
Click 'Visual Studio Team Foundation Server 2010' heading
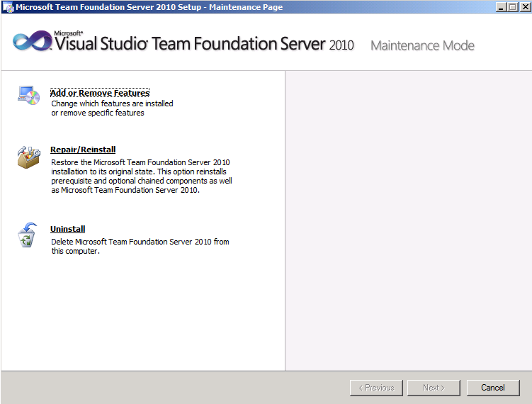(x=204, y=43)
